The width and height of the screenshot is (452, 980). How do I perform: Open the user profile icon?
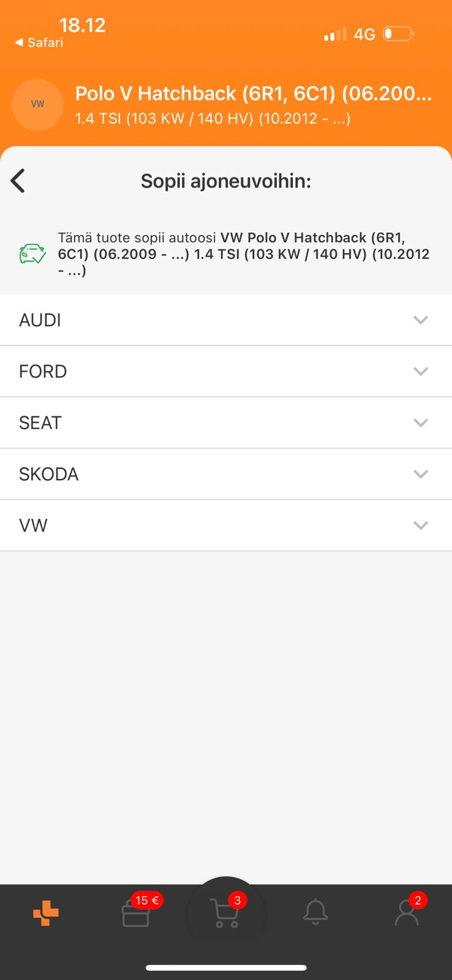(406, 913)
